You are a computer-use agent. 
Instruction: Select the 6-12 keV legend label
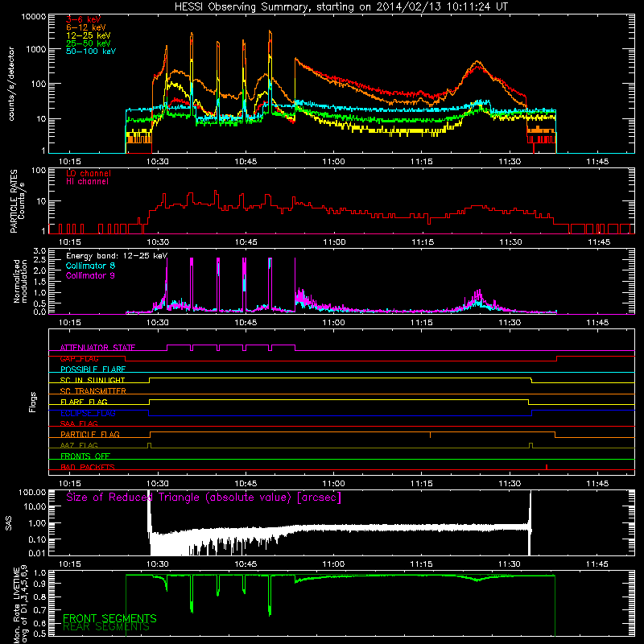pyautogui.click(x=86, y=27)
